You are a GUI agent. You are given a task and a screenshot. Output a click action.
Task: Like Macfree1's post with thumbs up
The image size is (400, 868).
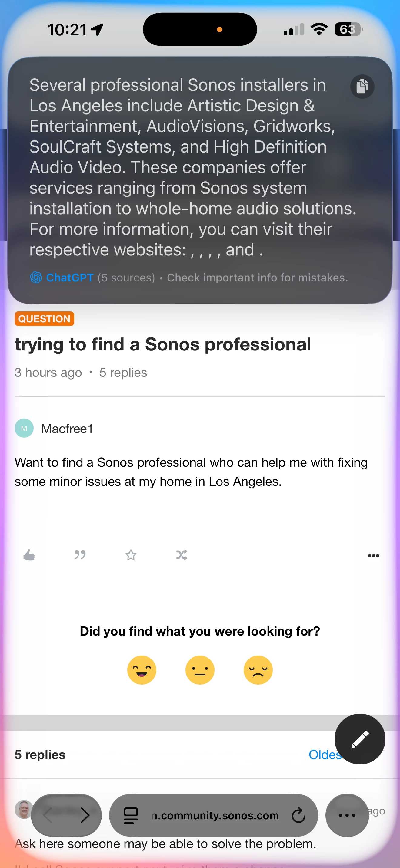pos(29,555)
